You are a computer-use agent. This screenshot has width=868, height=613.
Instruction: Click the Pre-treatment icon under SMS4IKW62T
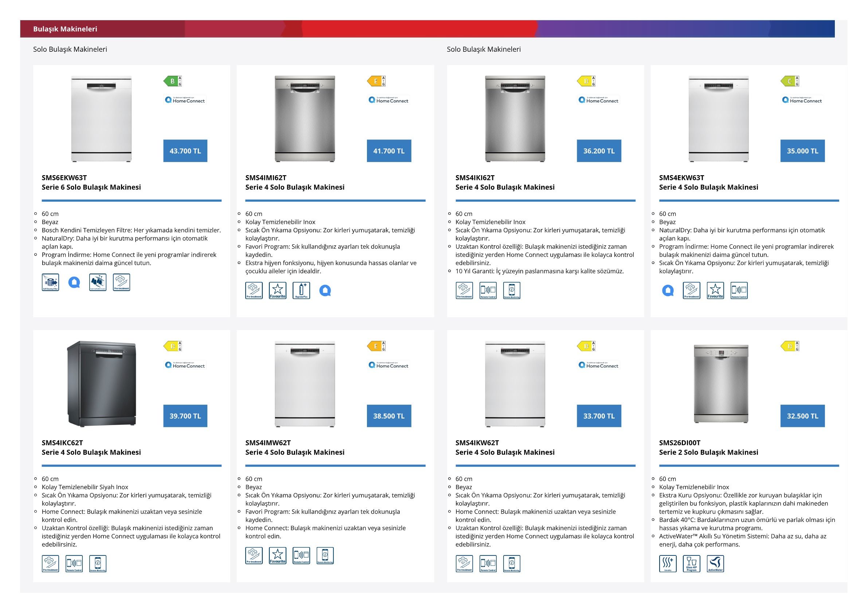click(464, 564)
